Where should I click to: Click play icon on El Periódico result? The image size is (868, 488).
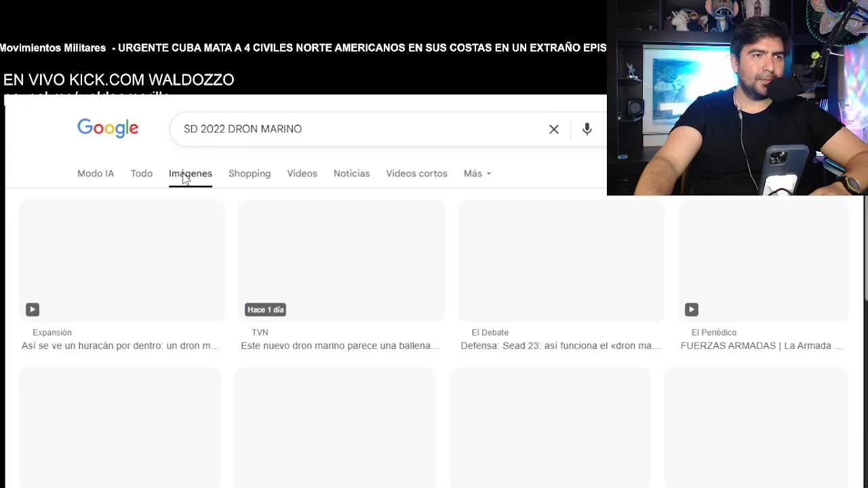pyautogui.click(x=692, y=310)
